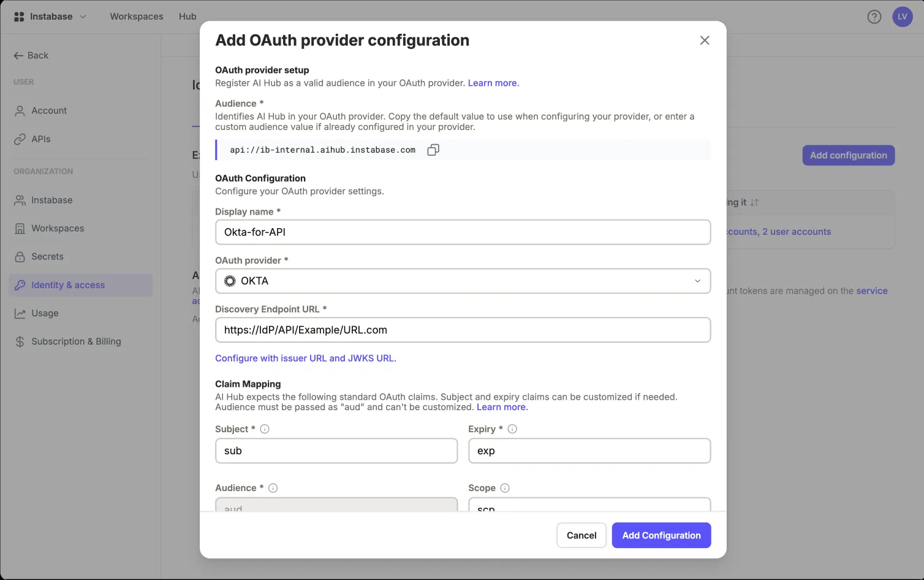This screenshot has width=924, height=580.
Task: Open Usage in the sidebar
Action: [x=80, y=313]
